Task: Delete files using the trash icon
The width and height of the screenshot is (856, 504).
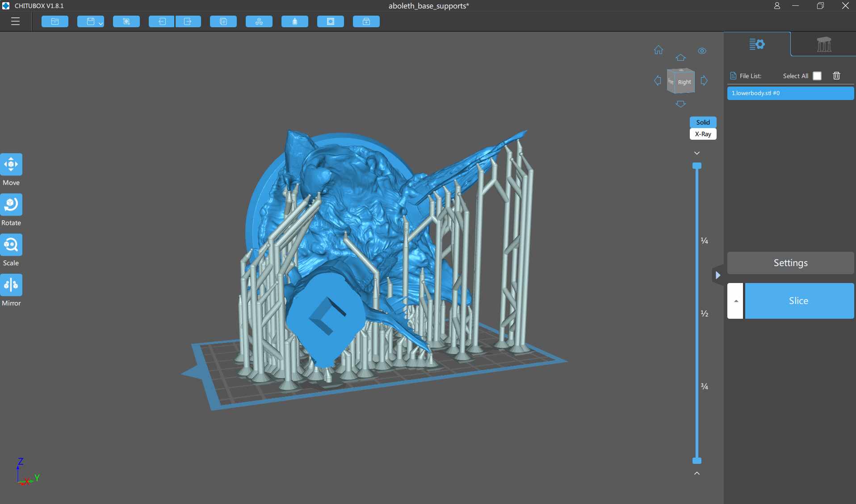Action: click(x=837, y=75)
